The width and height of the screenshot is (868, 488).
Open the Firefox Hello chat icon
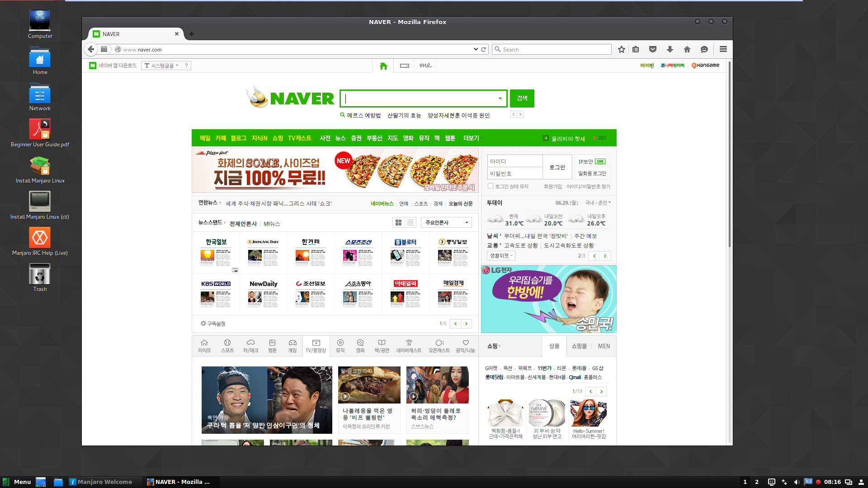pos(704,49)
